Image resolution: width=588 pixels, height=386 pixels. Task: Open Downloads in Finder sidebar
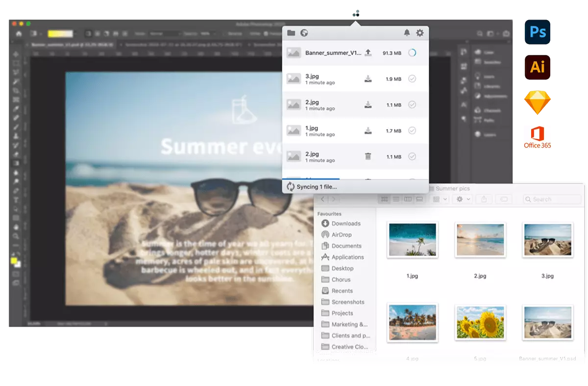341,223
